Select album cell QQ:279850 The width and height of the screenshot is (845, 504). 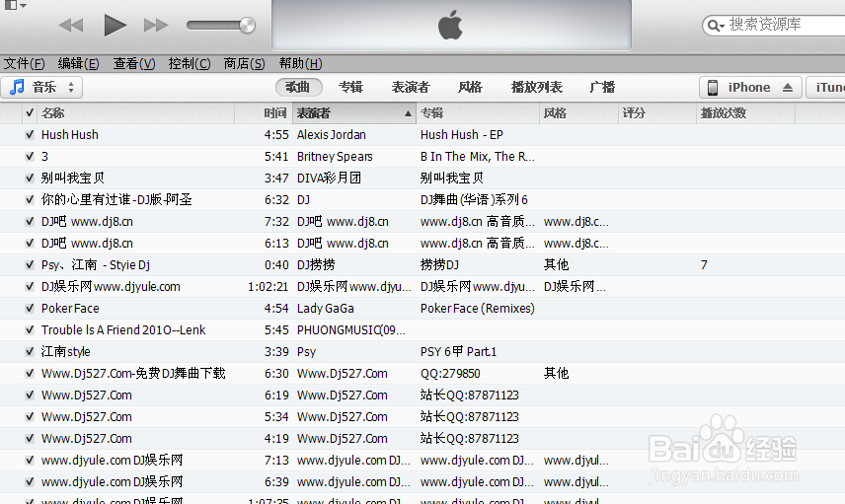click(450, 373)
